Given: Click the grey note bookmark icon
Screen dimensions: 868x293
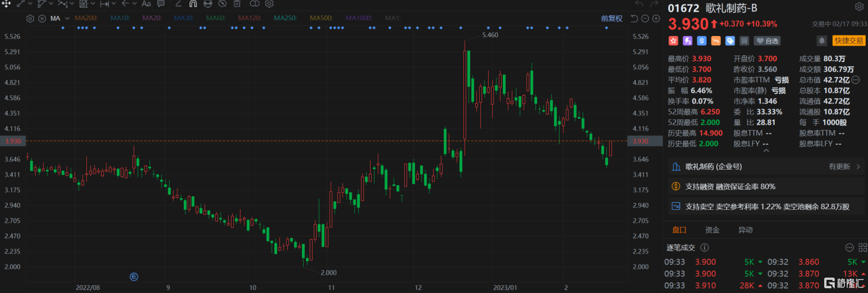Looking at the screenshot, I should click(744, 41).
